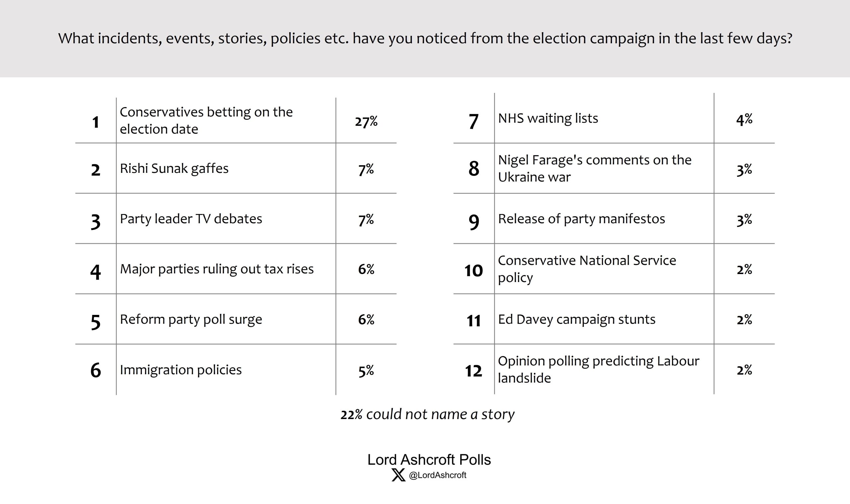Click Nigel Farage's Ukraine war comments row
The width and height of the screenshot is (850, 504).
[x=594, y=169]
